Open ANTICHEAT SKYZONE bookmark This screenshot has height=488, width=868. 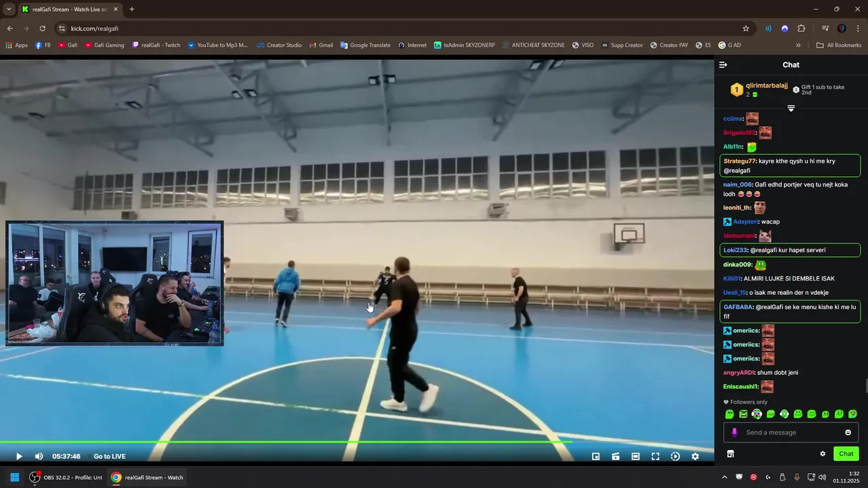[x=532, y=45]
